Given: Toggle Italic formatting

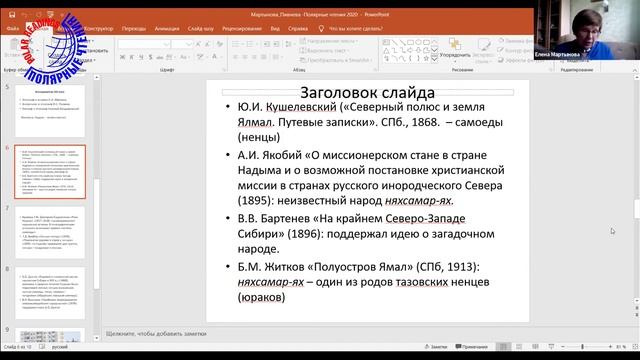Looking at the screenshot, I should pyautogui.click(x=131, y=57).
